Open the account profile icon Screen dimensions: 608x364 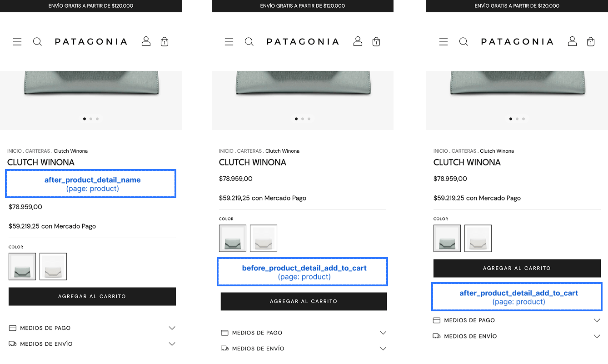click(146, 41)
